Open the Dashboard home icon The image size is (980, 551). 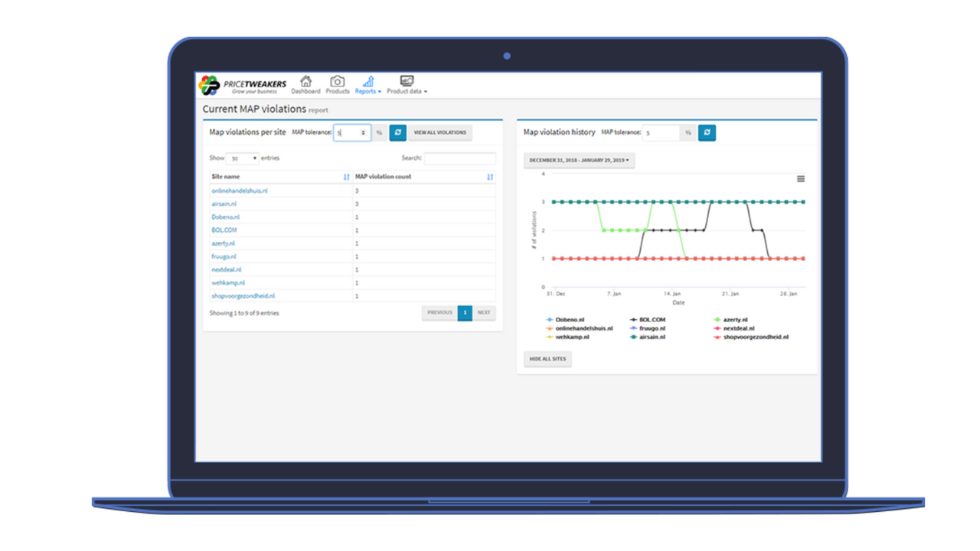pyautogui.click(x=305, y=85)
